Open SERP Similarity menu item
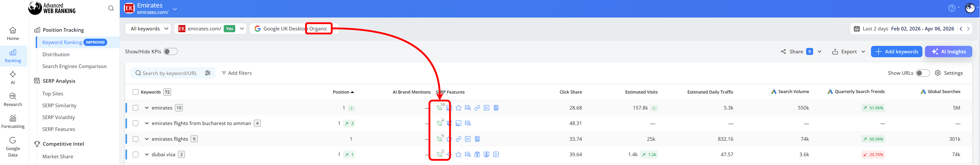Screen dimensions: 980x165 59,105
